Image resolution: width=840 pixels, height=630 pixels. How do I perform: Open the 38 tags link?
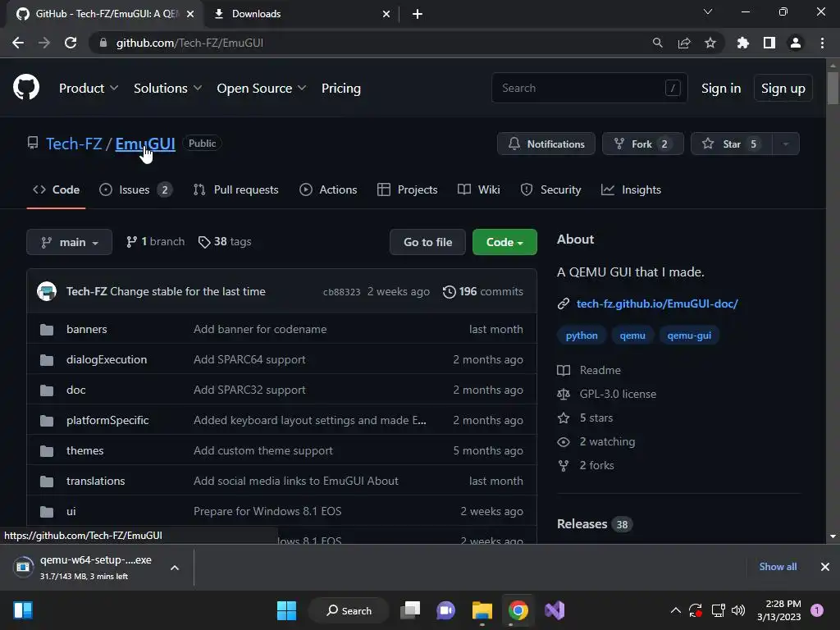(225, 242)
